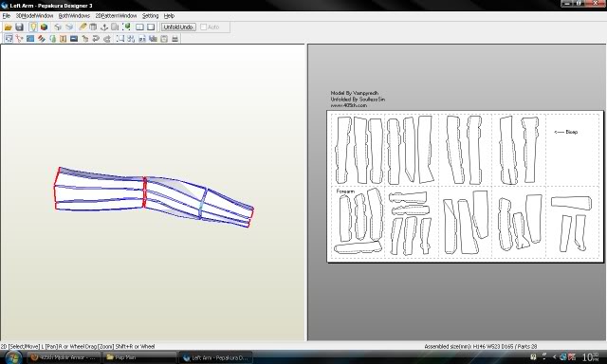Screen dimensions: 607x364
Task: Click the grey page icon right of the anchor
Action: pyautogui.click(x=115, y=27)
